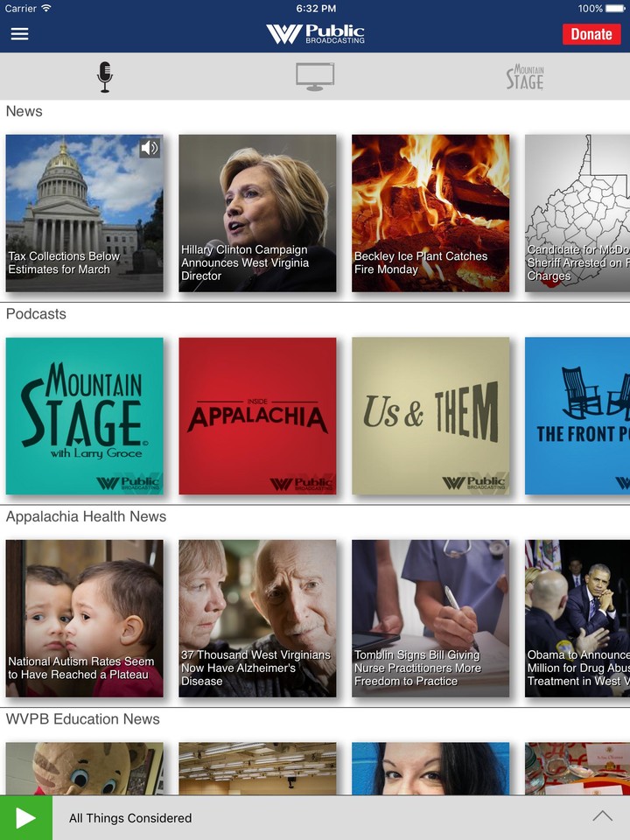
Task: Open The Front Porch podcast tile
Action: [x=577, y=416]
